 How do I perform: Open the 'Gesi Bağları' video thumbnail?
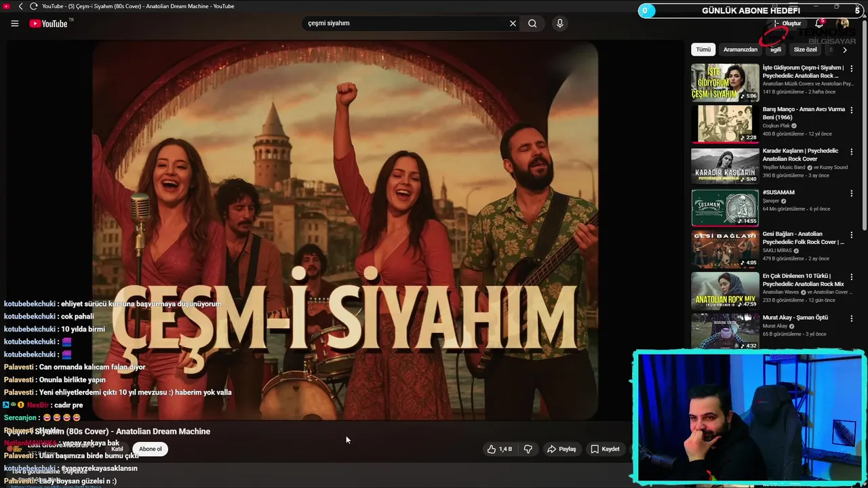tap(725, 249)
